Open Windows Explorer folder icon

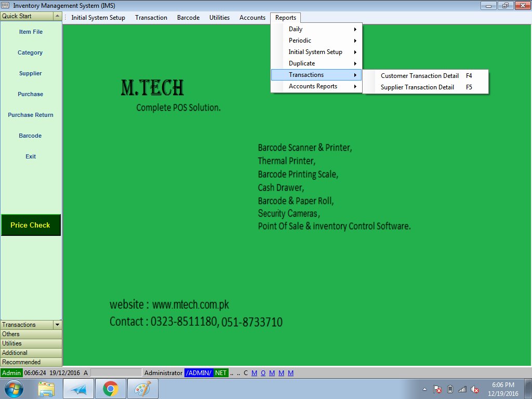coord(47,389)
